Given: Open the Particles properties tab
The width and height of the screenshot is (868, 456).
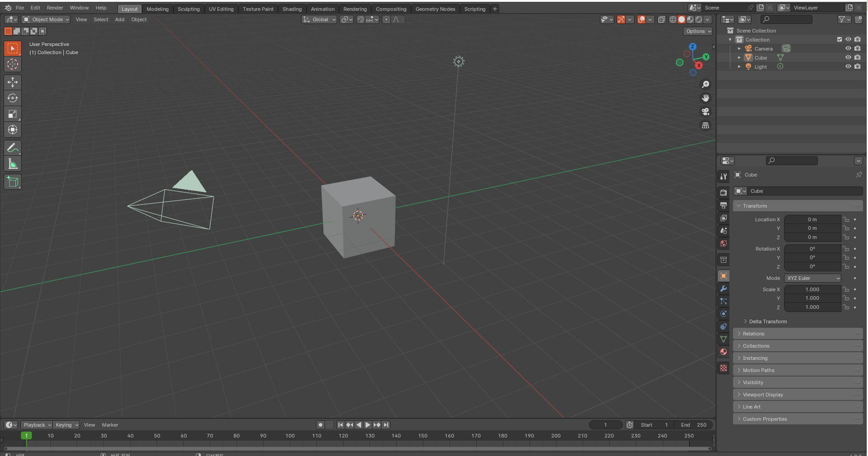Looking at the screenshot, I should (x=724, y=301).
